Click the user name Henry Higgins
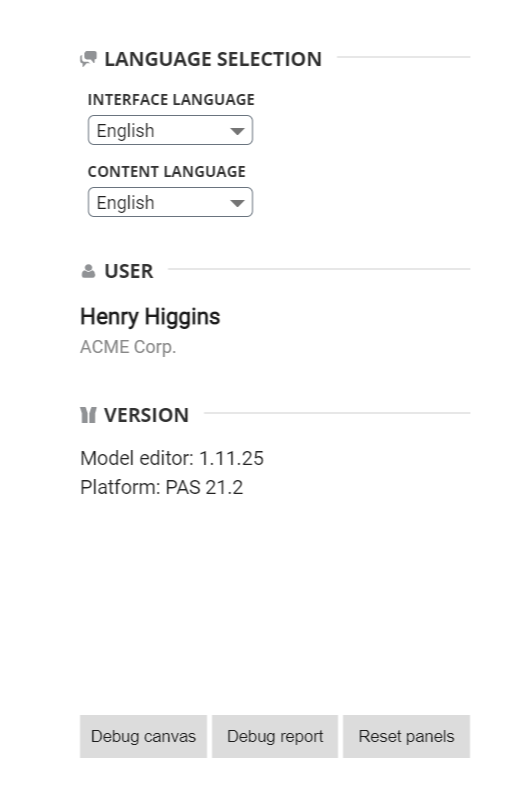Viewport: 506px width, 794px height. click(x=150, y=317)
